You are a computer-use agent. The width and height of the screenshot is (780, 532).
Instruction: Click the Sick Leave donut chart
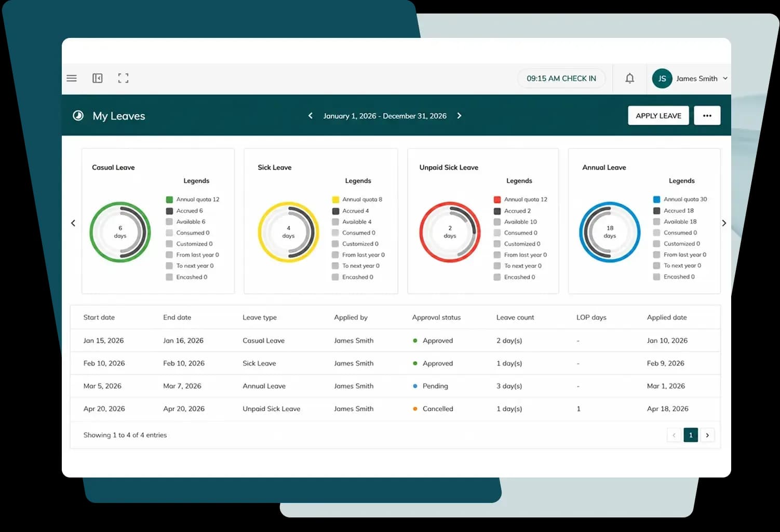(x=288, y=232)
